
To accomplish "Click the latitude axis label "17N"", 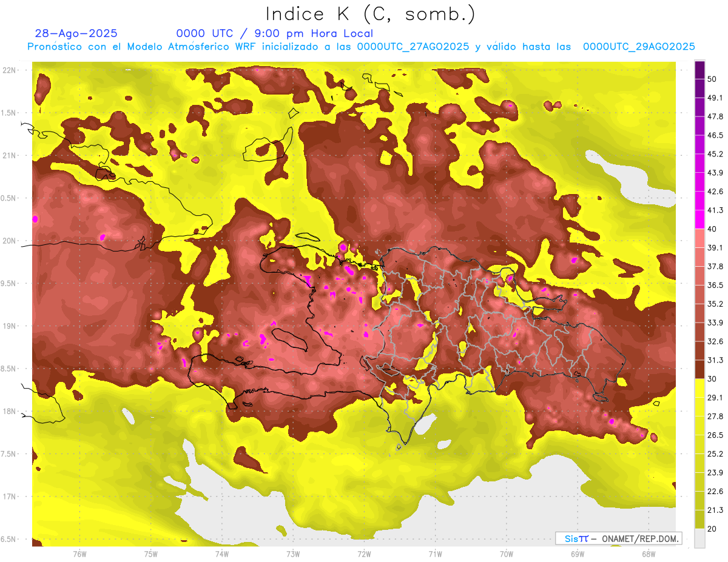I will (x=9, y=497).
